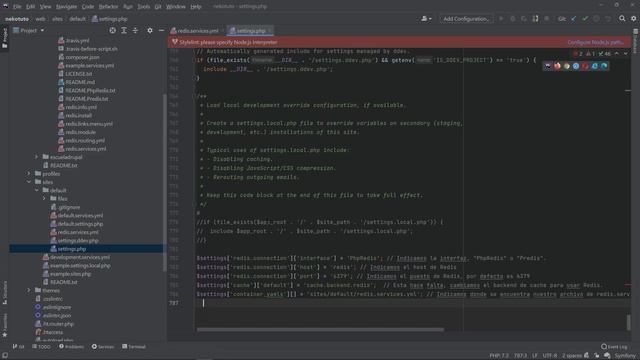
Task: Click the editor horizontal scrollbar
Action: point(320,329)
